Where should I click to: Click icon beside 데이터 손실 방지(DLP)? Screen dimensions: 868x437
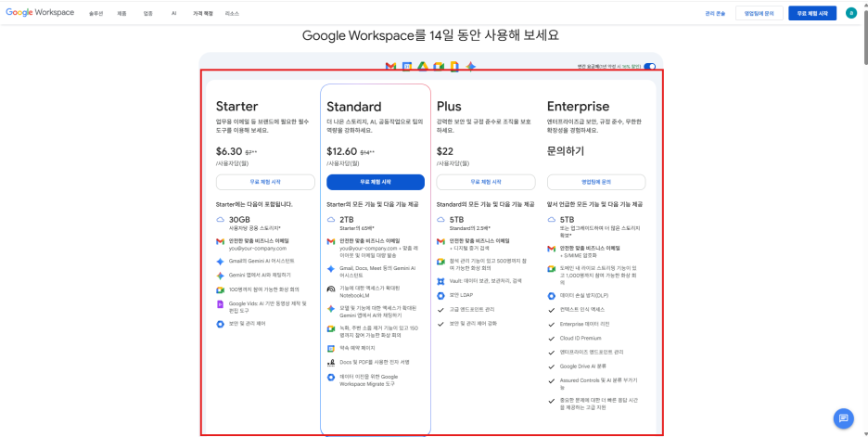click(x=552, y=296)
